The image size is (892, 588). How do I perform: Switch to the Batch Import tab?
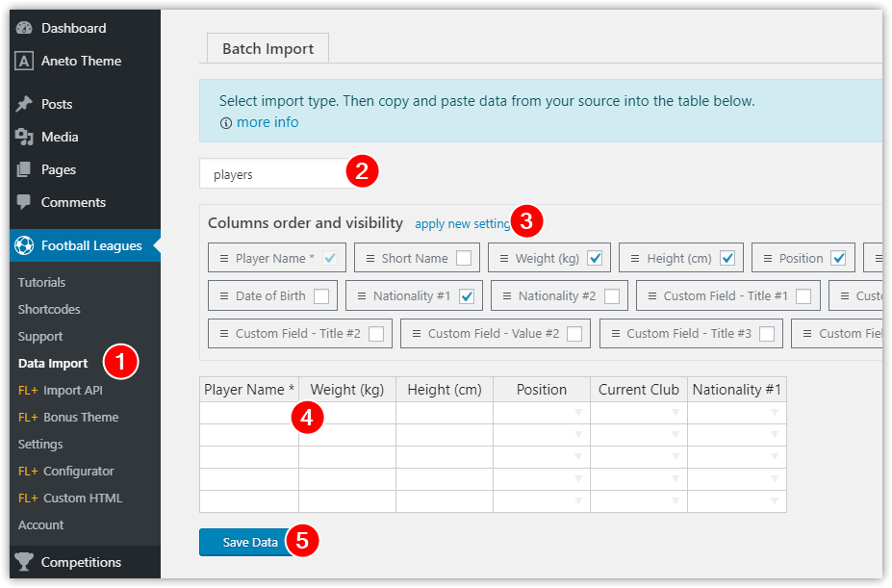(268, 48)
